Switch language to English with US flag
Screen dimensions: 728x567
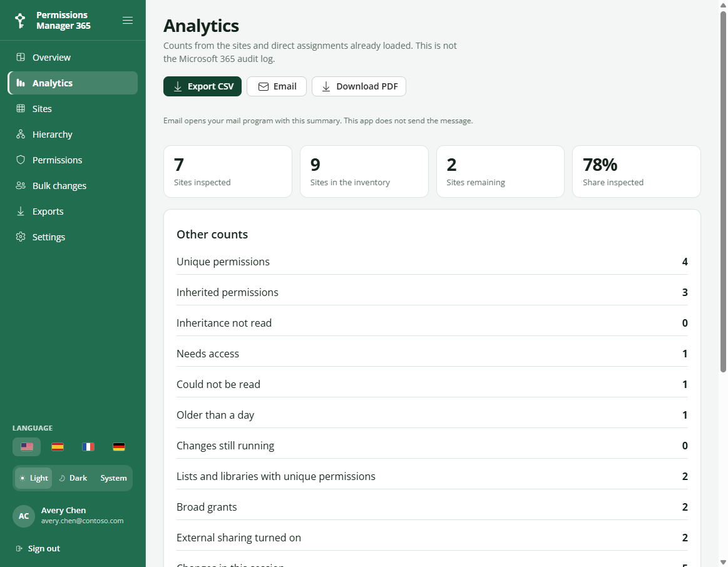point(27,447)
